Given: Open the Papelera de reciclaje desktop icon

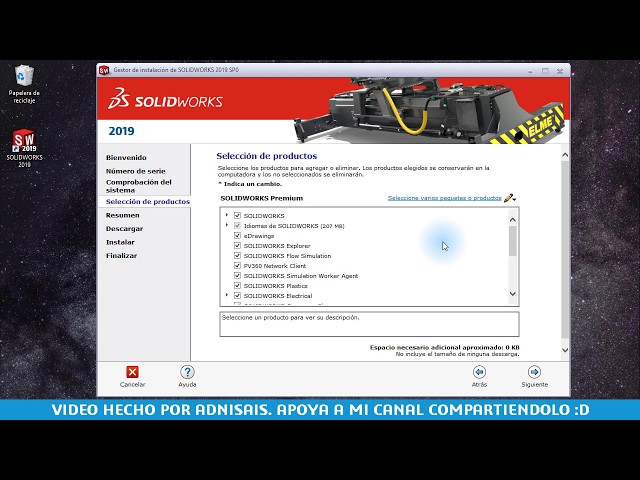Looking at the screenshot, I should click(x=24, y=84).
